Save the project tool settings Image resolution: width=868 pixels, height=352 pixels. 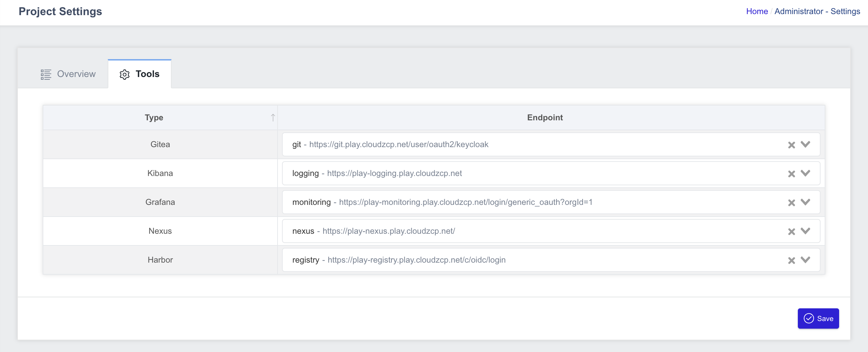pos(818,318)
